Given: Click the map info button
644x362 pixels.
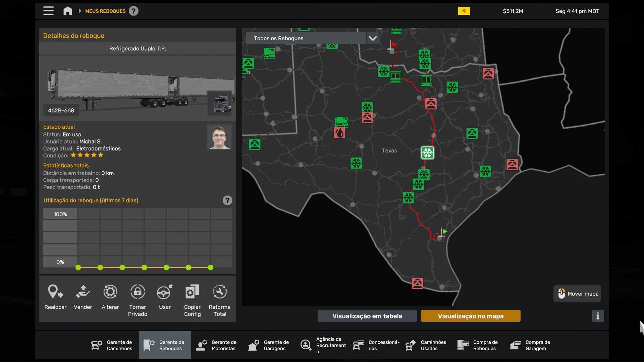Looking at the screenshot, I should pos(598,316).
